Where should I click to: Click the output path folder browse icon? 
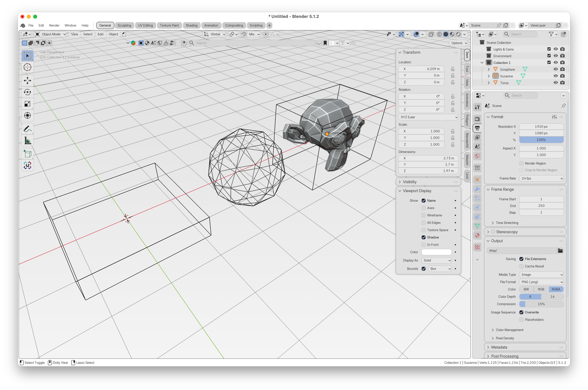click(x=560, y=251)
